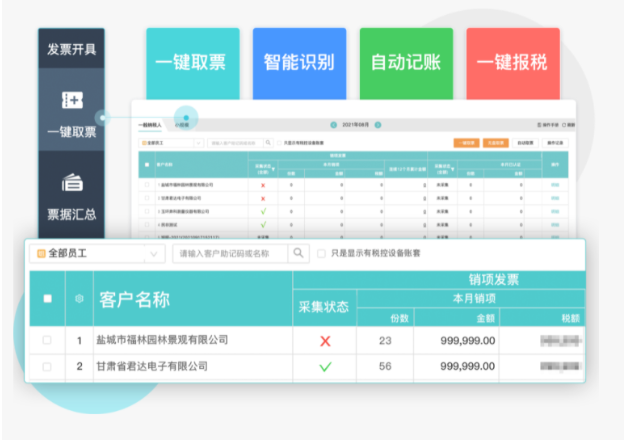Click the 票据汇总 stacked cards icon
The width and height of the screenshot is (627, 442).
pyautogui.click(x=71, y=182)
